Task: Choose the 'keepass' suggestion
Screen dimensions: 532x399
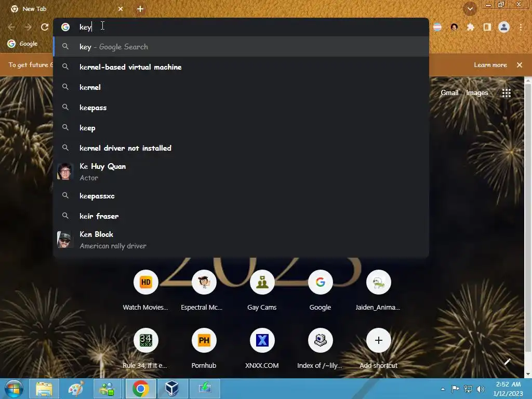Action: pyautogui.click(x=241, y=108)
